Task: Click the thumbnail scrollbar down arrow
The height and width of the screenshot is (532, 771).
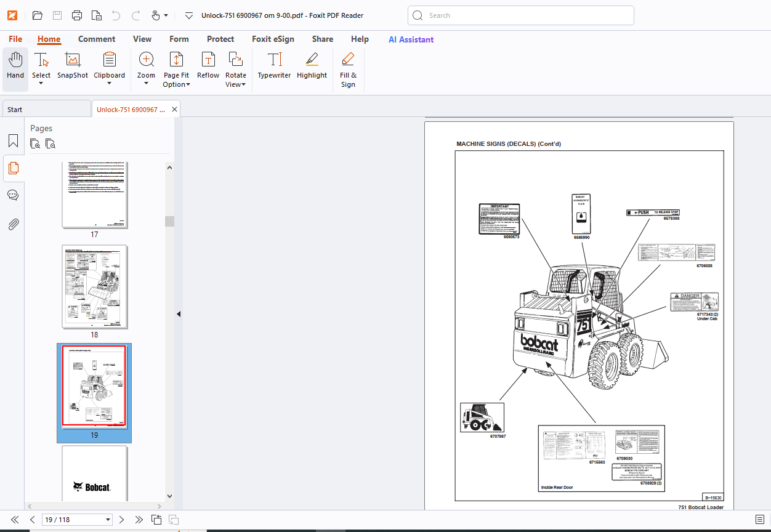Action: (x=169, y=496)
